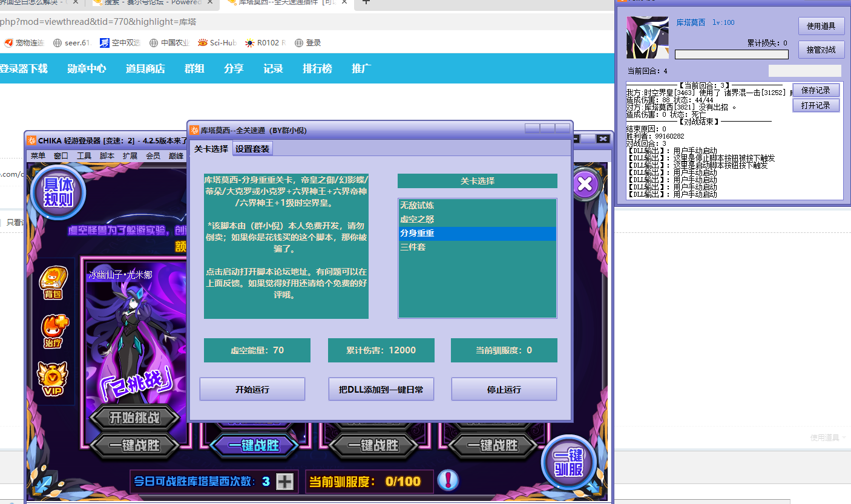This screenshot has height=504, width=851.
Task: Click the 胜利者: 99160282 log line
Action: [x=655, y=137]
